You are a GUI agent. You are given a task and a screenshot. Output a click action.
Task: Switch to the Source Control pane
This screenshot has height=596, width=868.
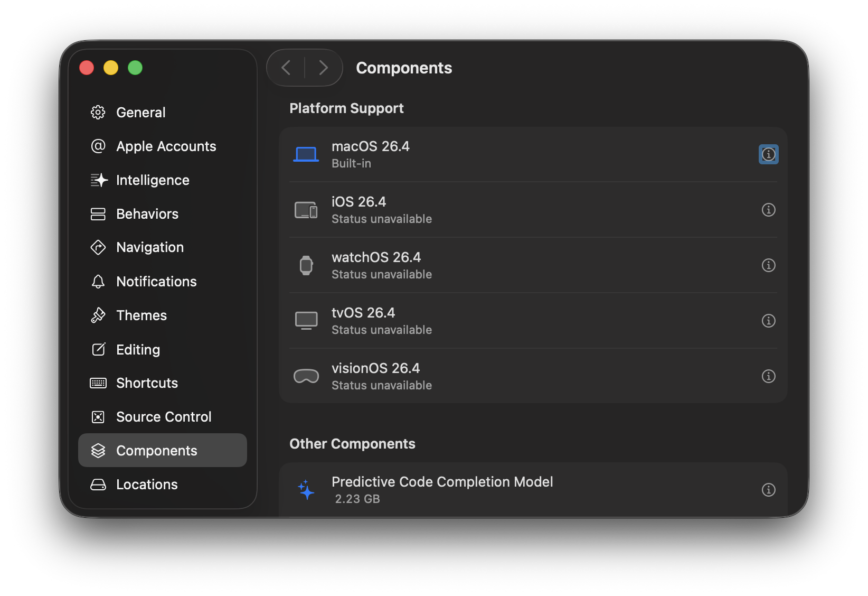tap(163, 417)
